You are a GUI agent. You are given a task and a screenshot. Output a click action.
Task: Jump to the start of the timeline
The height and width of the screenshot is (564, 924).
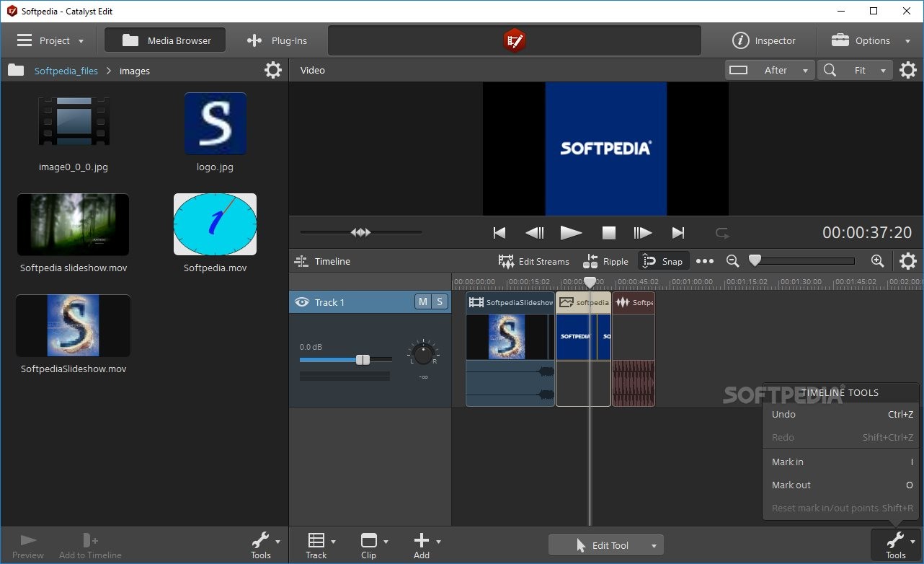(499, 232)
